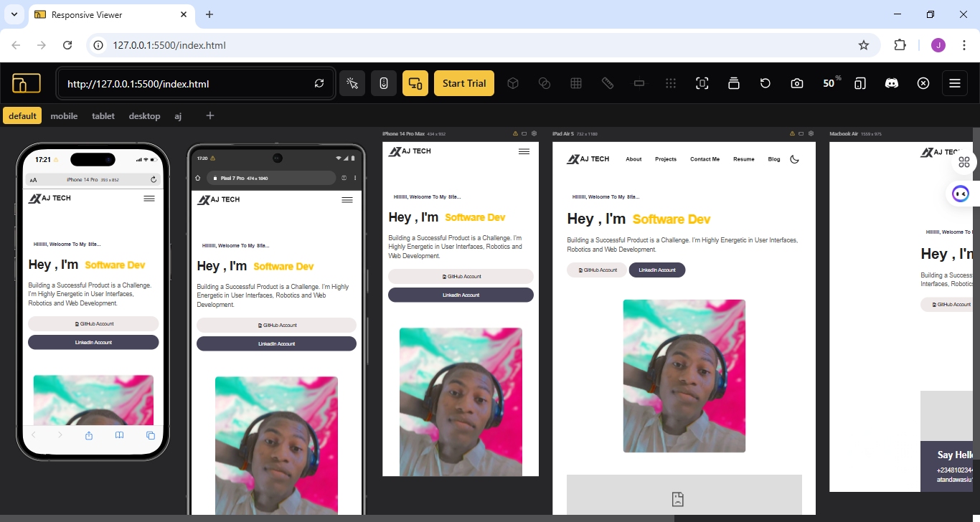Select the 'default' device group tab
The height and width of the screenshot is (522, 980).
22,116
